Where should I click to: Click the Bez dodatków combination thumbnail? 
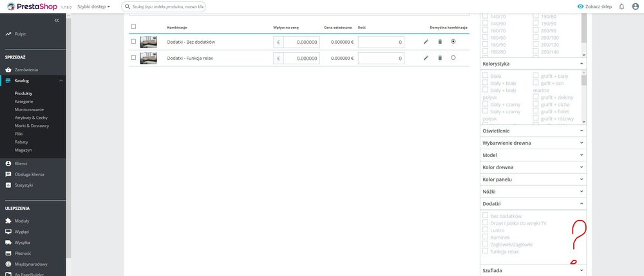click(x=148, y=42)
